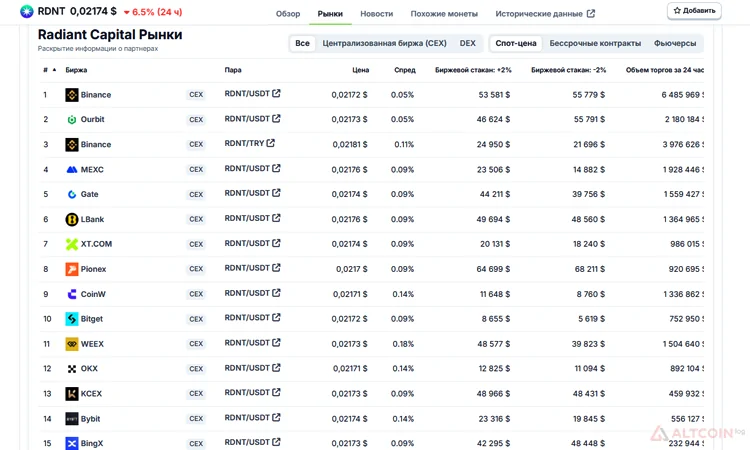Click the CoinW exchange logo
This screenshot has height=450, width=750.
72,294
